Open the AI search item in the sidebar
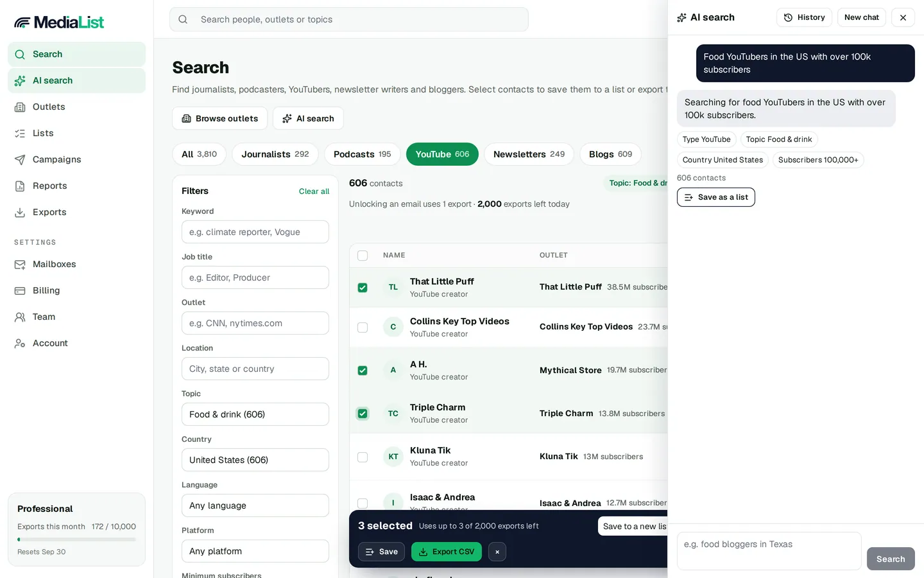The width and height of the screenshot is (924, 578). [x=76, y=80]
